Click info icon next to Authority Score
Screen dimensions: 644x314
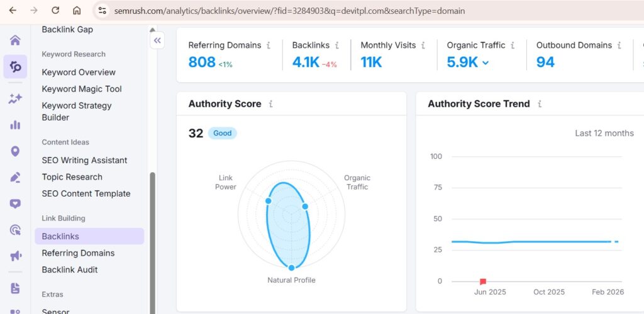pos(271,104)
